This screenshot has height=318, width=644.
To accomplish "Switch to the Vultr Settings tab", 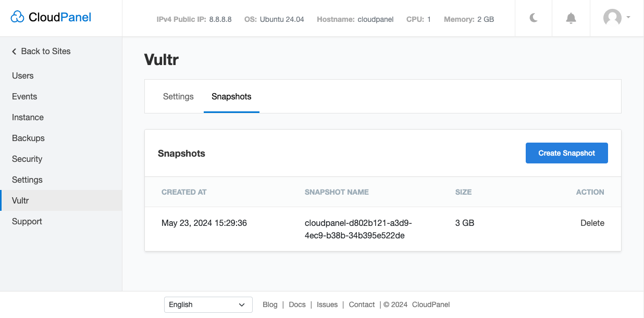I will click(x=178, y=96).
